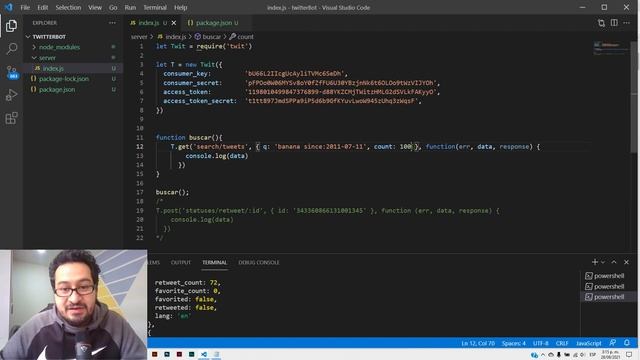Select the second powershell terminal
Screen dimensions: 640x360
pyautogui.click(x=604, y=287)
